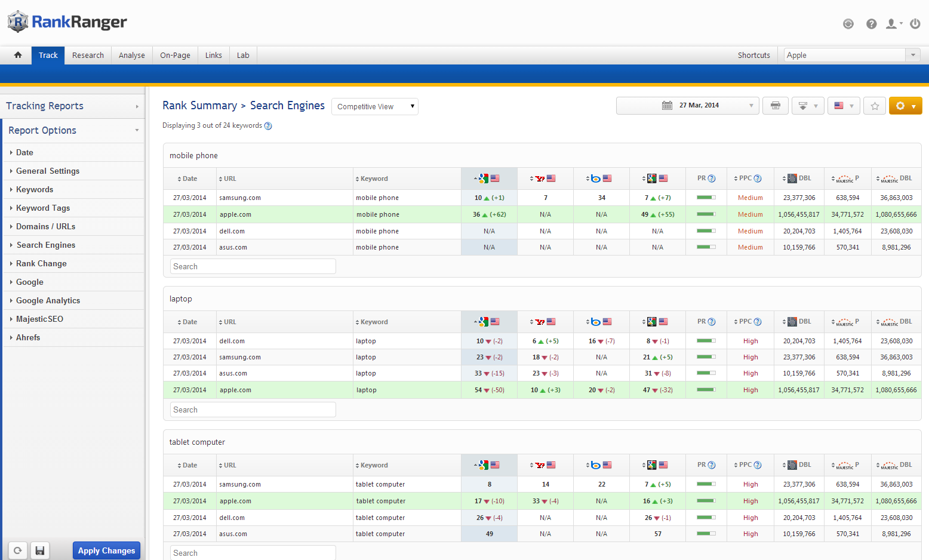
Task: Open the 27 Mar, 2014 date picker
Action: (687, 106)
